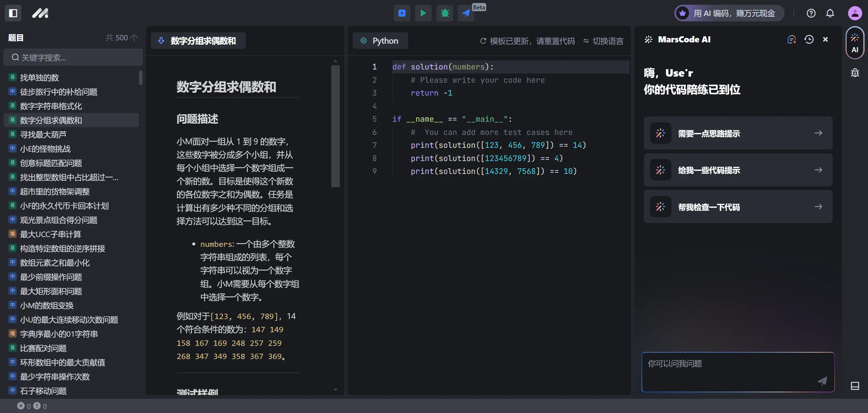The image size is (868, 413).
Task: Click the reset template refresh icon
Action: (x=483, y=41)
